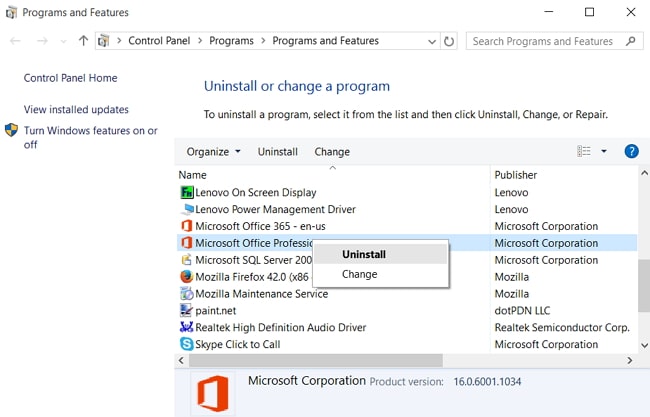
Task: Click the forward navigation arrow
Action: click(x=42, y=41)
